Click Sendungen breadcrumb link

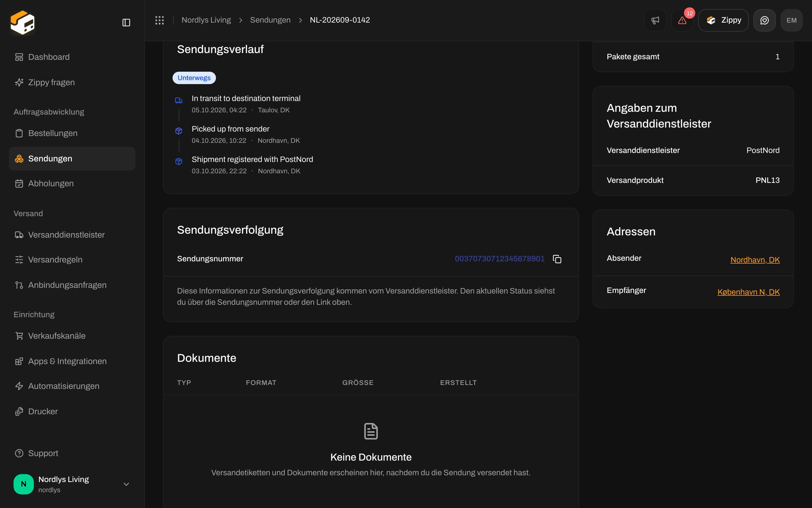270,20
